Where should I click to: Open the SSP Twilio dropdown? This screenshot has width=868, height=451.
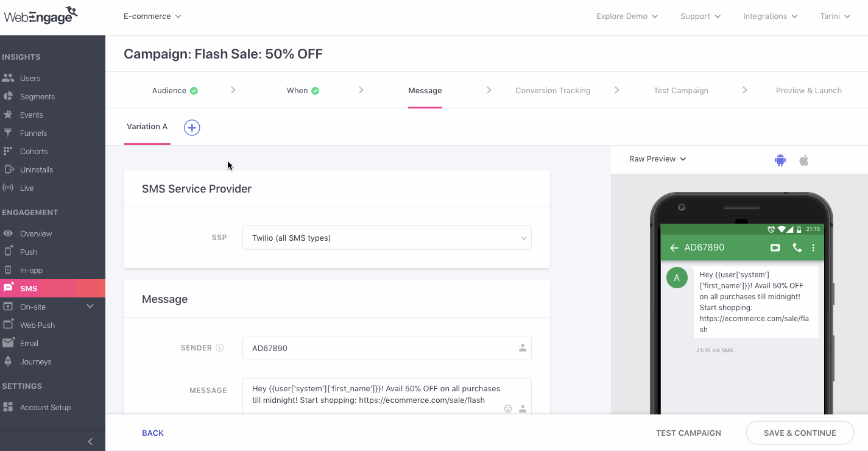tap(387, 238)
